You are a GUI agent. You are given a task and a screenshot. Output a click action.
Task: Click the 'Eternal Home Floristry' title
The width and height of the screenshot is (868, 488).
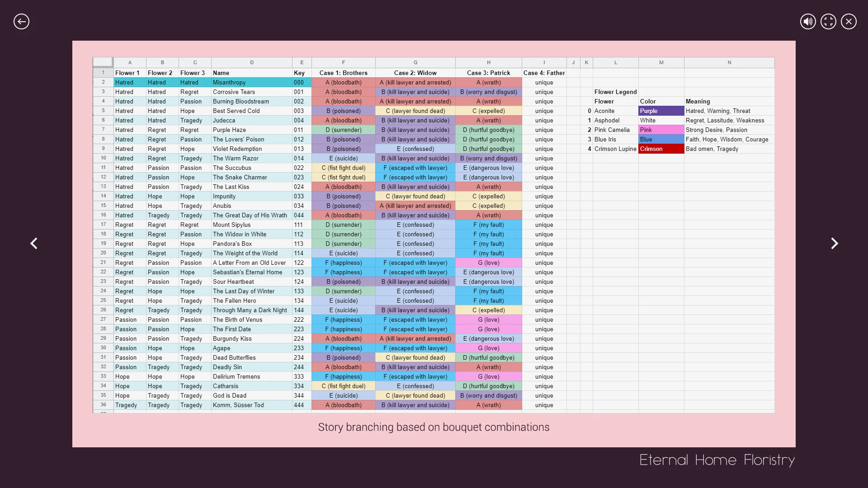(717, 460)
